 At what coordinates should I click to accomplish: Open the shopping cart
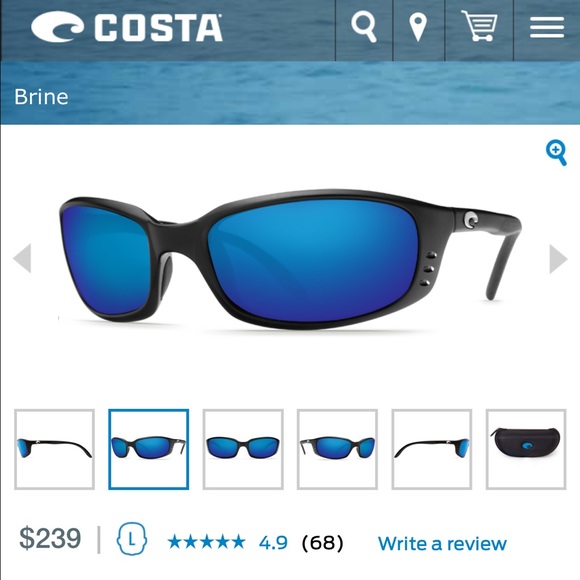point(479,26)
